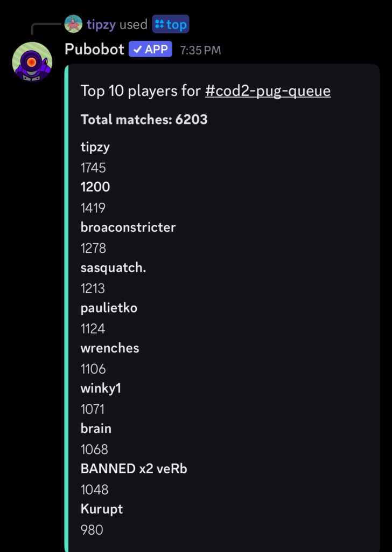392x552 pixels.
Task: Open the Pubobot username
Action: tap(94, 49)
